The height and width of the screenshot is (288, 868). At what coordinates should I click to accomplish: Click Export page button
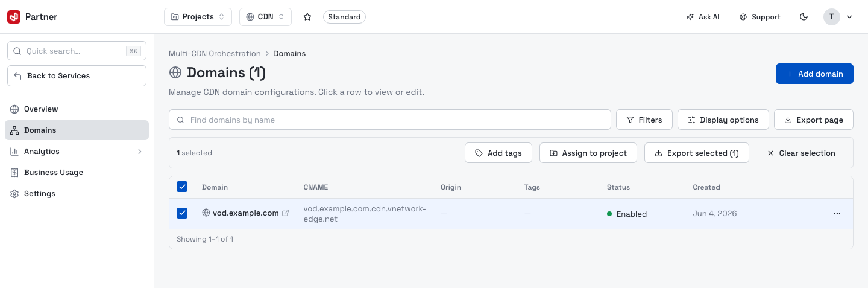[813, 120]
